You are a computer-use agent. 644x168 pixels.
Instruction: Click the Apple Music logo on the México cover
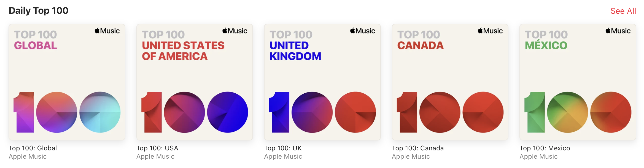point(618,31)
